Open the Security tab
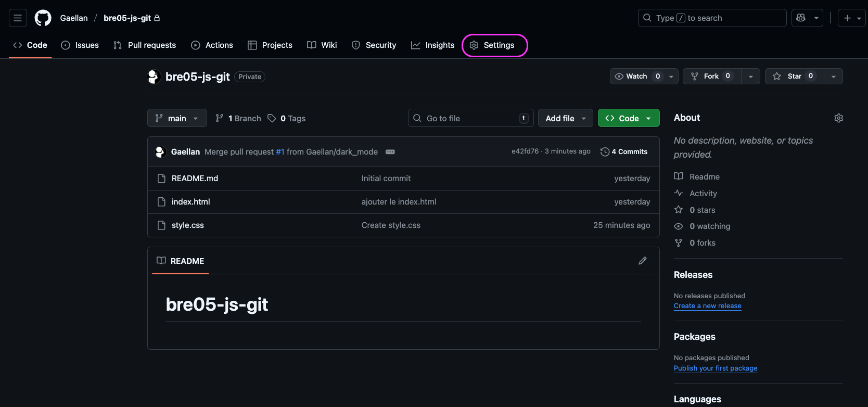Screen dimensions: 868x407 [x=374, y=45]
